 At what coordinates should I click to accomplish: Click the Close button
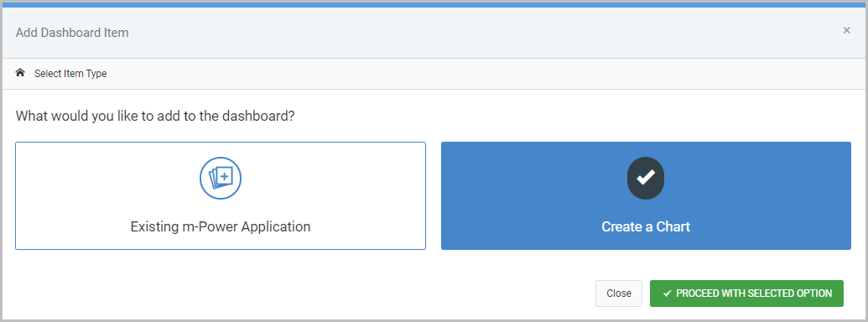tap(619, 293)
